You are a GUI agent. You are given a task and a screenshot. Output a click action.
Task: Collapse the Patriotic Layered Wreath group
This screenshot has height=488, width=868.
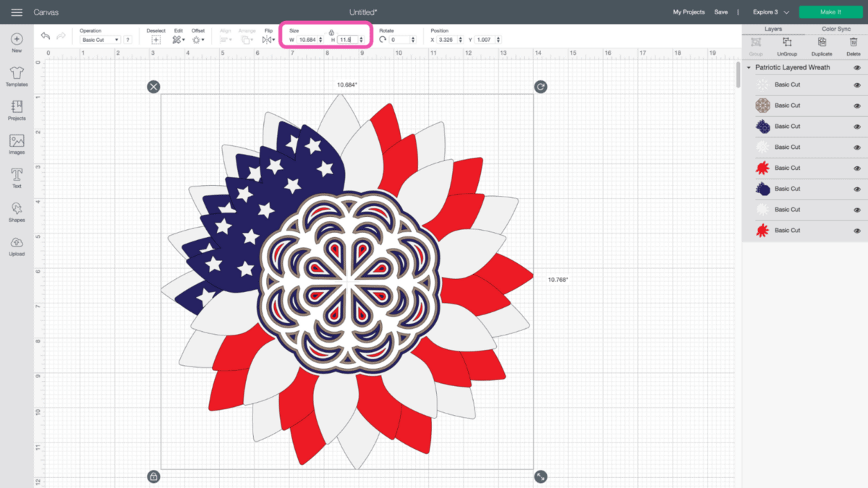pos(749,67)
